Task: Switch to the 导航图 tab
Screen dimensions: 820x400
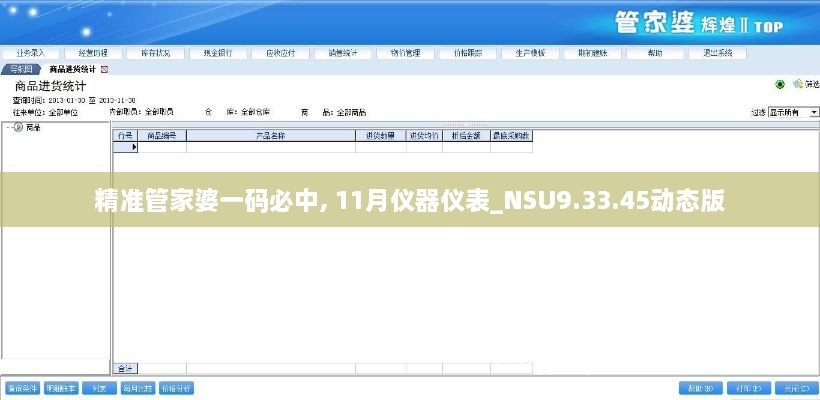Action: click(21, 69)
